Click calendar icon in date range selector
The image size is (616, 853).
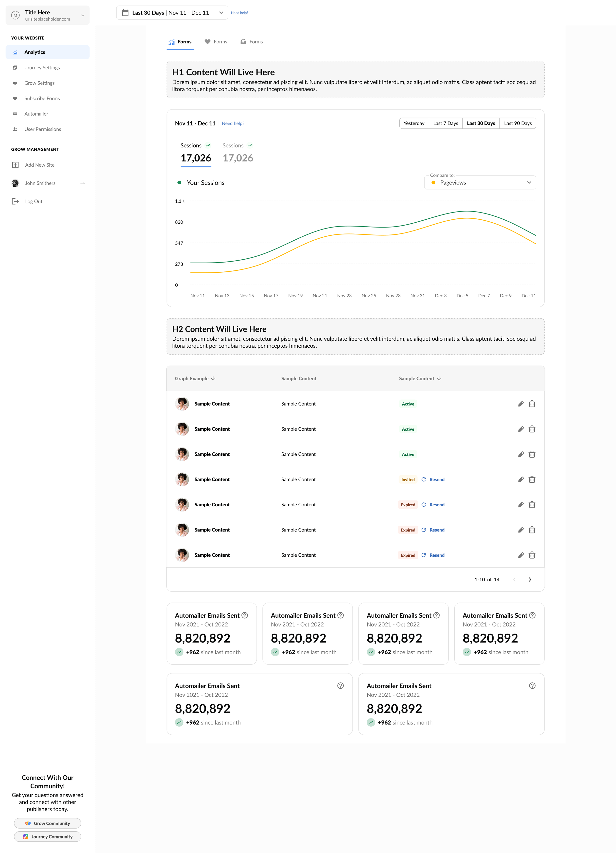(125, 13)
